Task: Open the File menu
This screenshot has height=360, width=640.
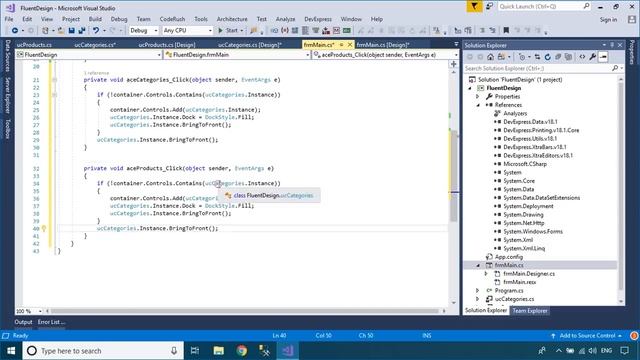Action: click(9, 19)
